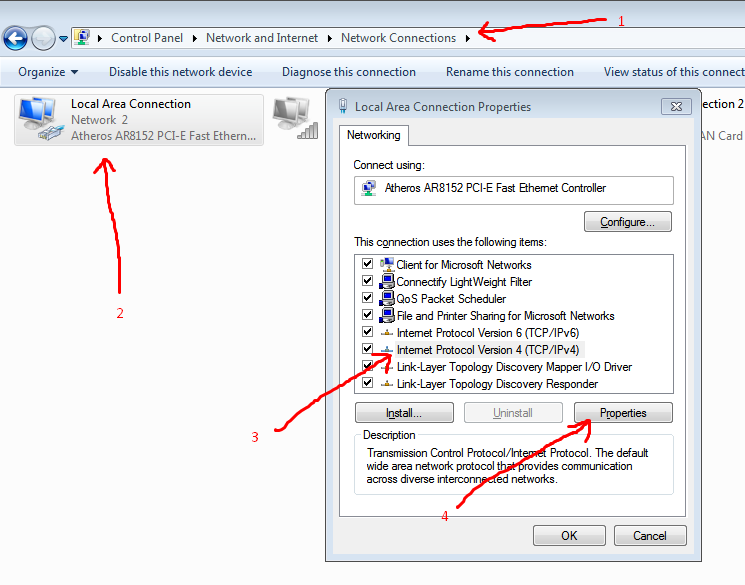Select Connectify LightWeight Filter item text

tap(464, 282)
